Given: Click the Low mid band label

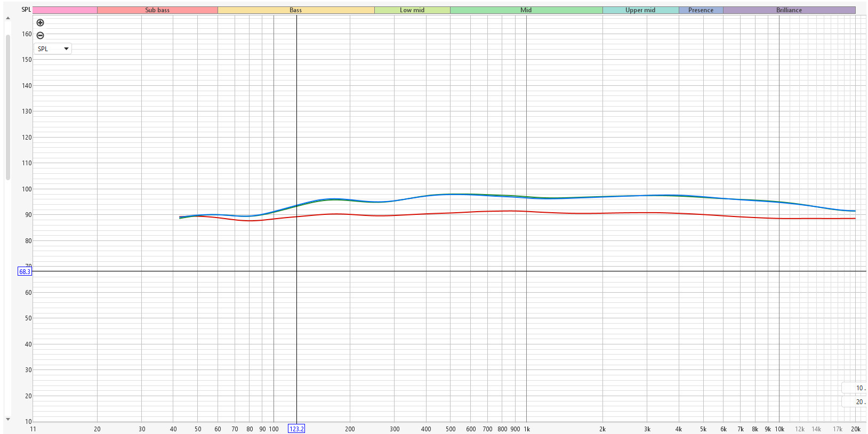Looking at the screenshot, I should point(412,10).
